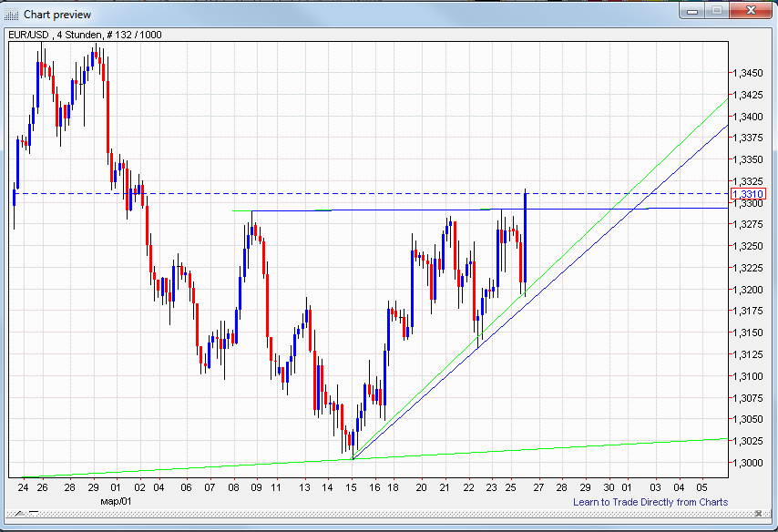Click date label 27 on the time axis
Viewport: 778px width, 532px height.
[x=538, y=488]
